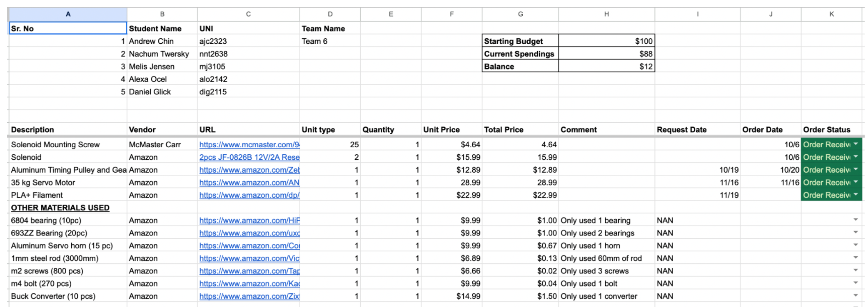
Task: Open the Buck Converter order status dropdown arrow
Action: point(856,295)
